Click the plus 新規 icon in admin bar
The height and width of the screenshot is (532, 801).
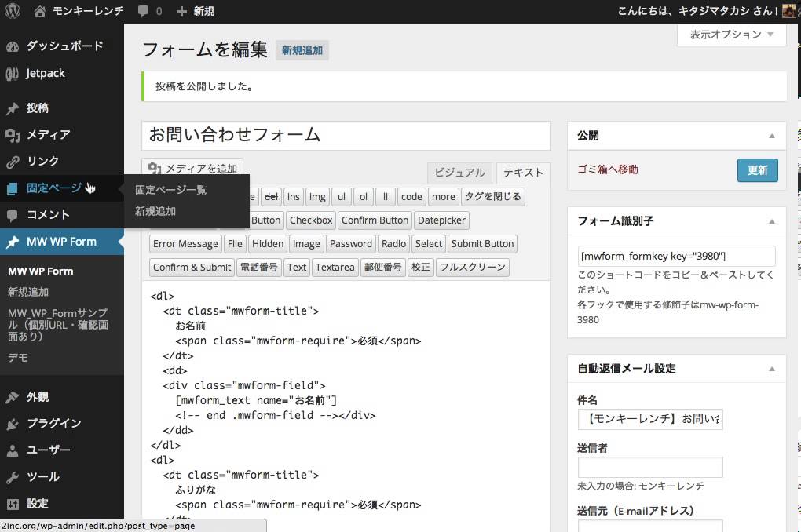(181, 11)
